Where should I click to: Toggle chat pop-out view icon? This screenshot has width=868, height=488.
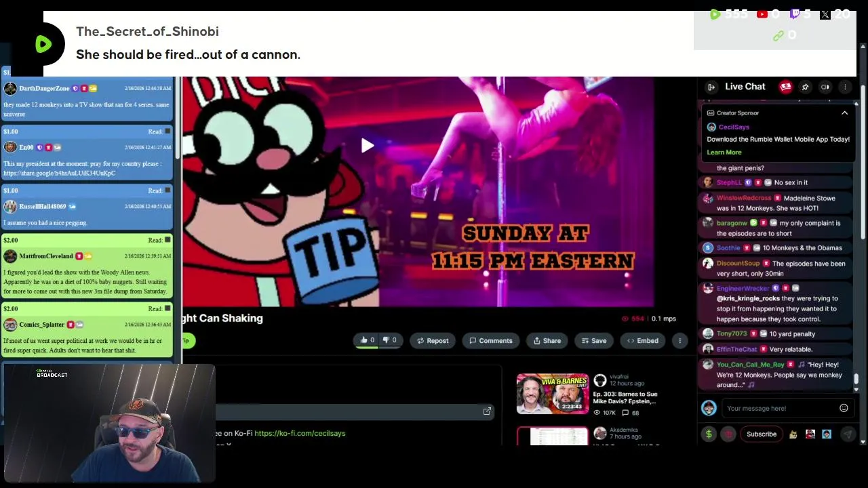tap(825, 87)
